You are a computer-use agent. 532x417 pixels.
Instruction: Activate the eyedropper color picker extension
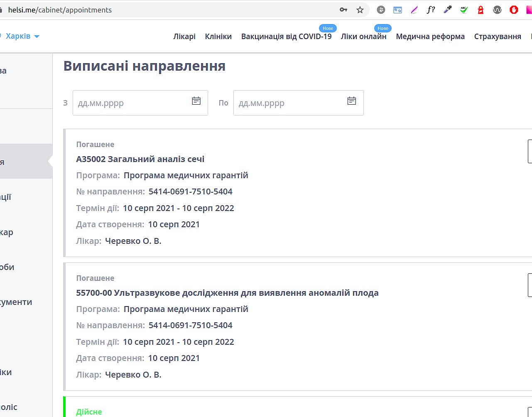point(447,10)
